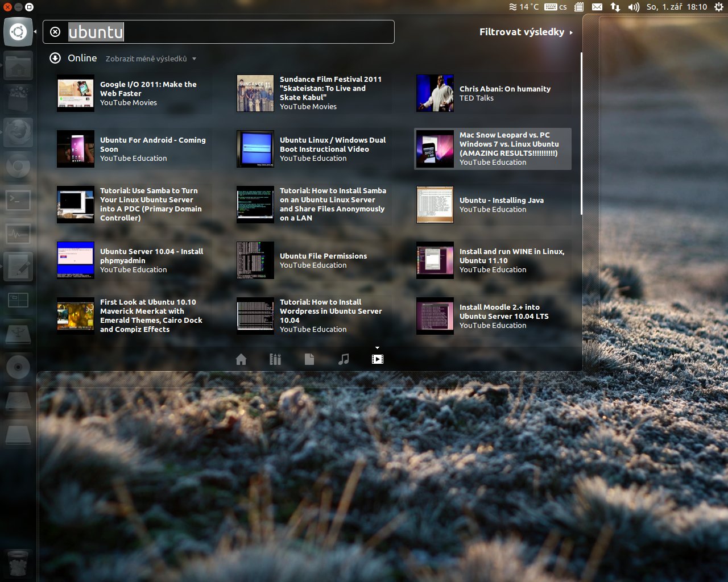The width and height of the screenshot is (728, 582).
Task: Open the workspace switcher icon
Action: coord(18,300)
